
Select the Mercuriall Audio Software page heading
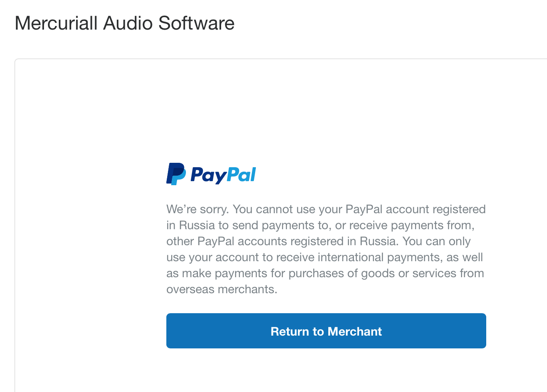point(124,23)
